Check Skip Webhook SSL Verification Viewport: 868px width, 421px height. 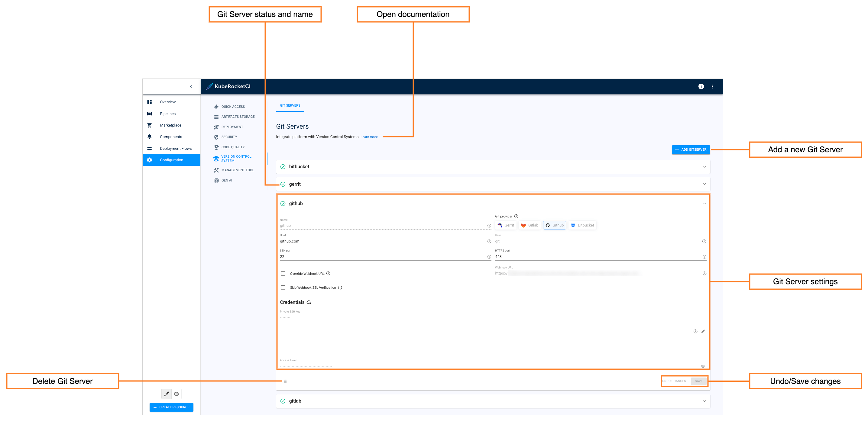[283, 288]
